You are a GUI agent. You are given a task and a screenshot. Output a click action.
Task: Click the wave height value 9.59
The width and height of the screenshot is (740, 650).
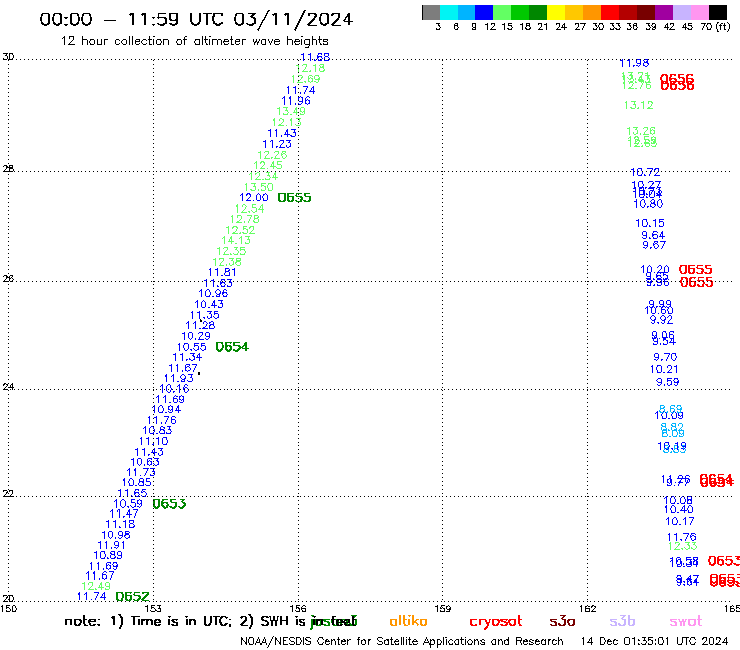click(667, 382)
